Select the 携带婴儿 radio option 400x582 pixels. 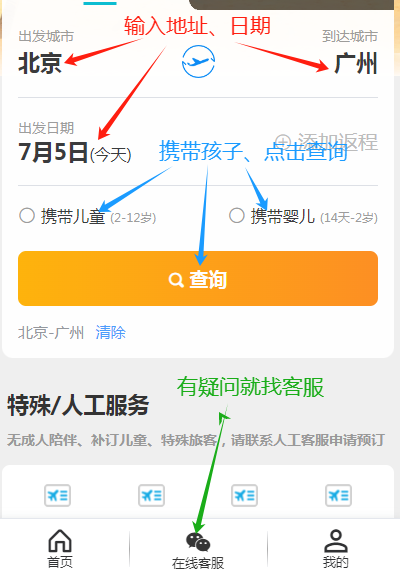(237, 215)
